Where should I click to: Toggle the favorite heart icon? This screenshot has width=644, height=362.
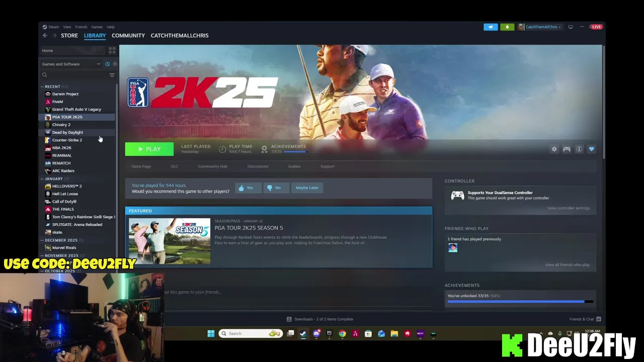591,149
